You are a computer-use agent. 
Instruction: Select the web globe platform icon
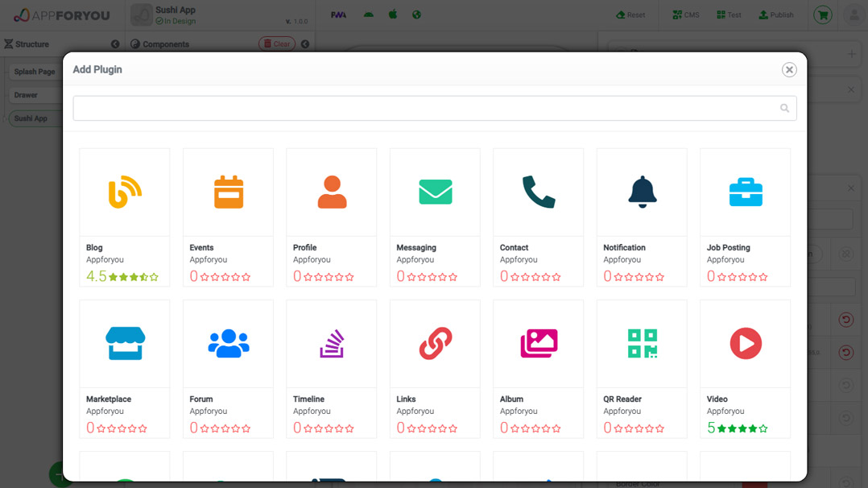[x=416, y=15]
